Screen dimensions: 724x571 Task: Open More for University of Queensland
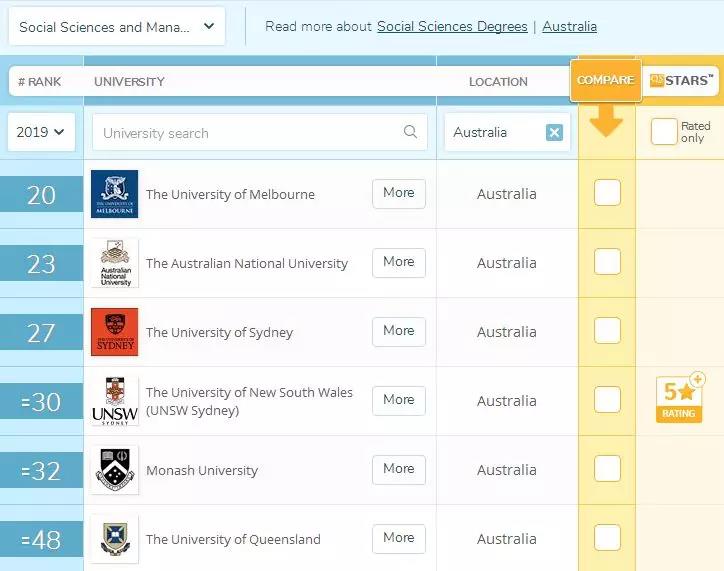399,538
